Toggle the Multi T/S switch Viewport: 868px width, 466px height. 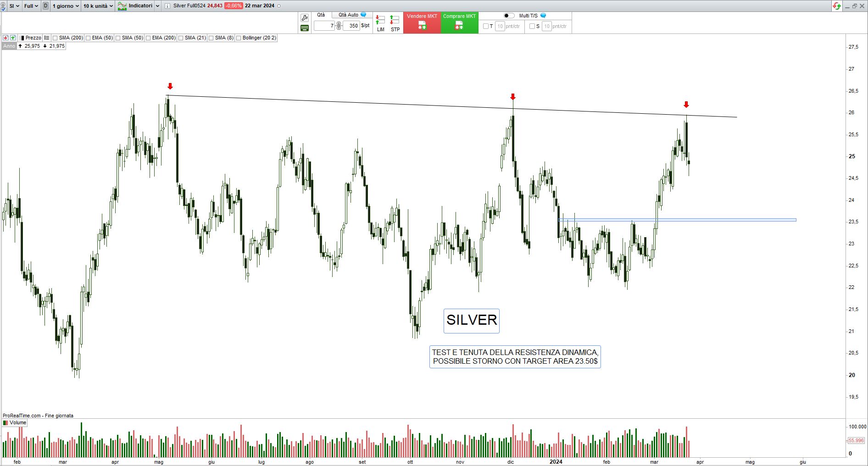point(509,16)
